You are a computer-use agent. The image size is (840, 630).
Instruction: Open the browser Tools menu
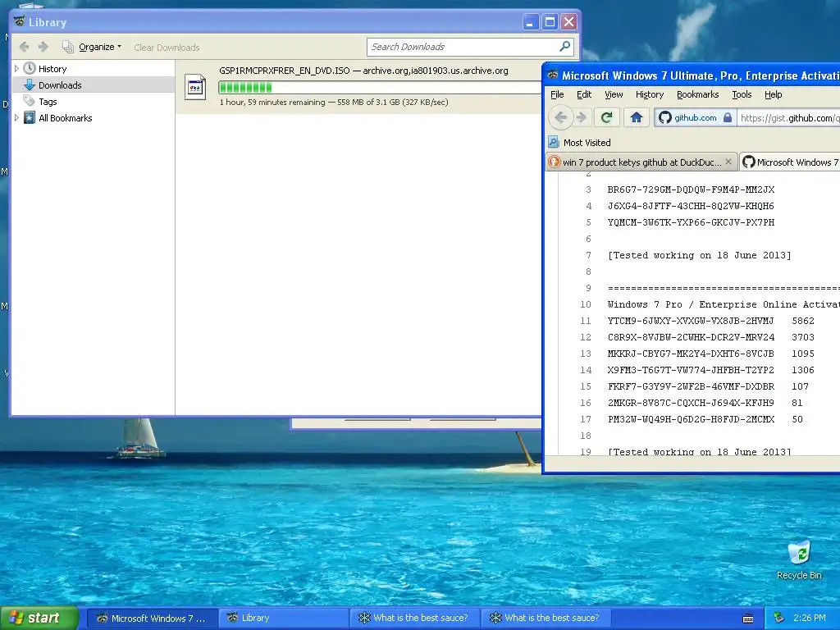click(x=742, y=94)
